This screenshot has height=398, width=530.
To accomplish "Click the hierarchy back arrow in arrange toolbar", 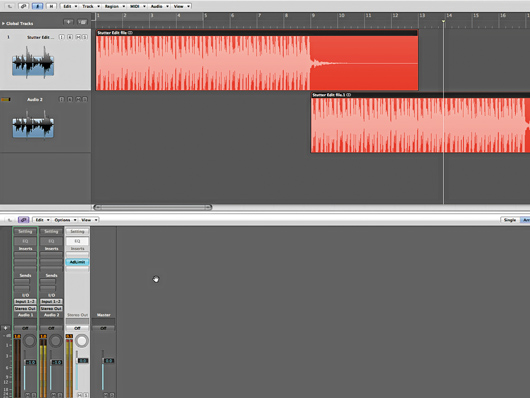I will coord(9,6).
